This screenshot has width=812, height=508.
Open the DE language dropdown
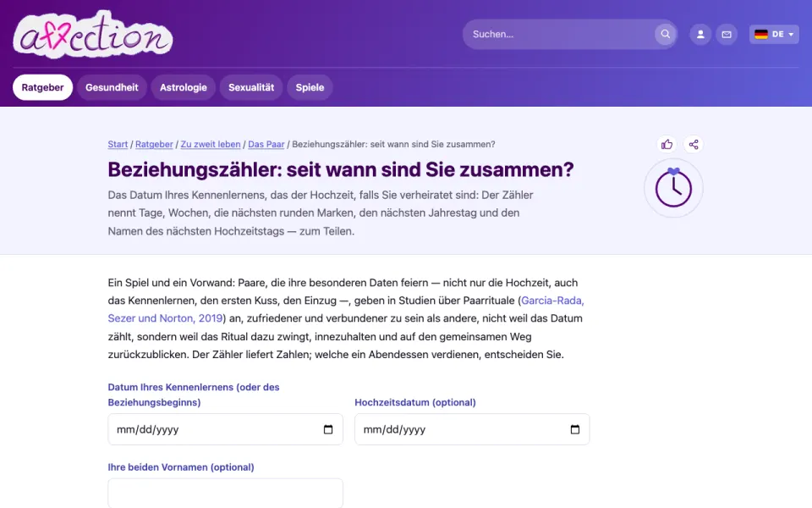click(774, 34)
